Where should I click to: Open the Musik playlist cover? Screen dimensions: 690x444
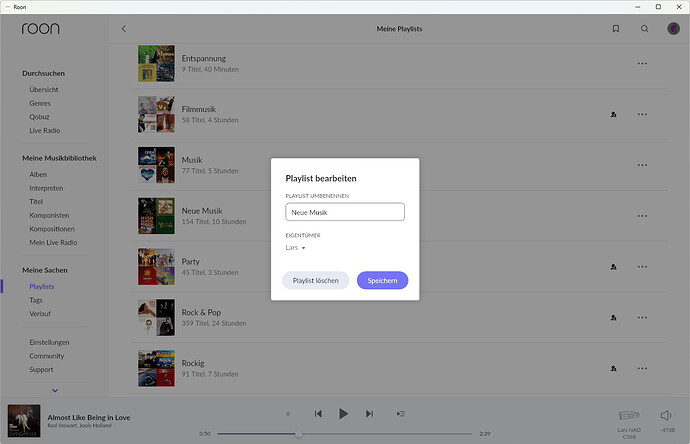click(156, 165)
